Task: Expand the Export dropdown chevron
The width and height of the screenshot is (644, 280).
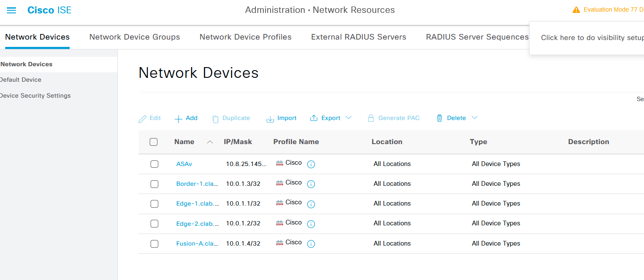Action: (x=348, y=118)
